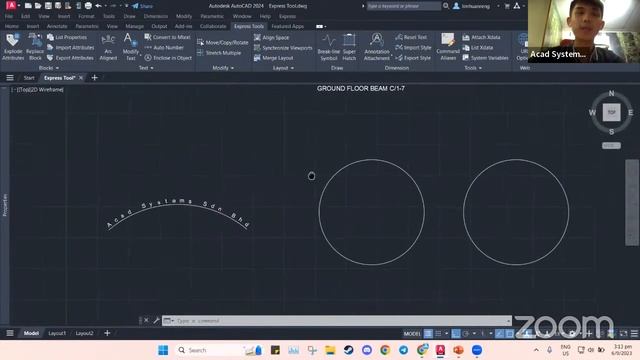Image resolution: width=640 pixels, height=360 pixels.
Task: Close the Express Tool drawing tab
Action: pos(81,78)
